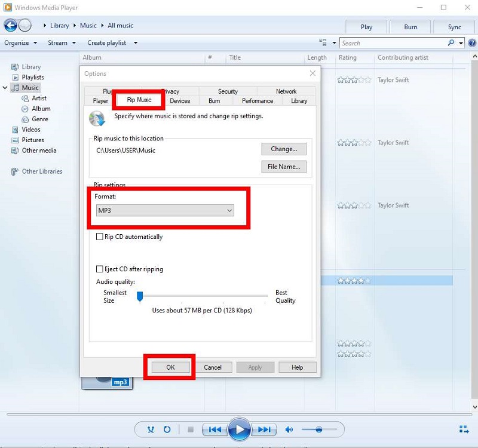Image resolution: width=478 pixels, height=448 pixels.
Task: Click the All music breadcrumb
Action: pos(121,26)
